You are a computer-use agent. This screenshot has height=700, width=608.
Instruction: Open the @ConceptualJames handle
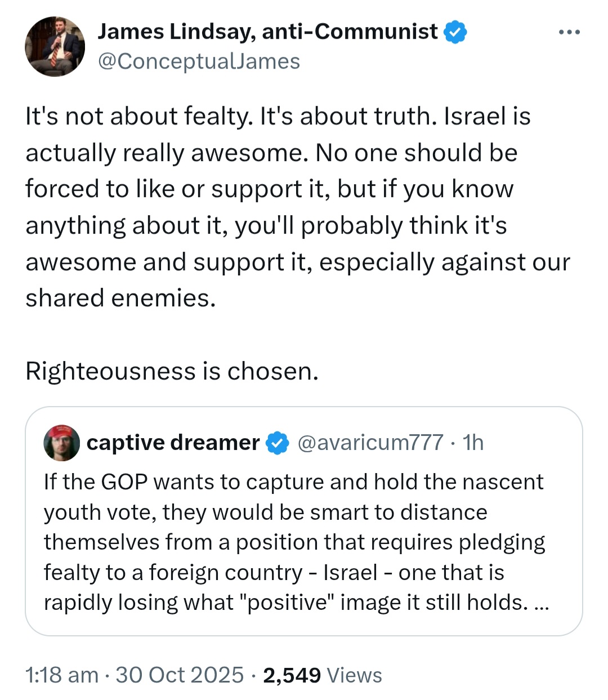tap(199, 61)
